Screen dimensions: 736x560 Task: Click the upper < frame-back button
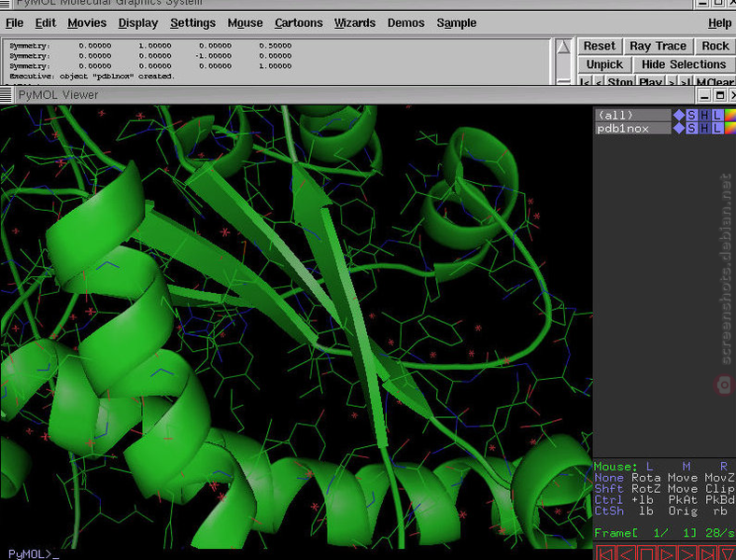[599, 80]
